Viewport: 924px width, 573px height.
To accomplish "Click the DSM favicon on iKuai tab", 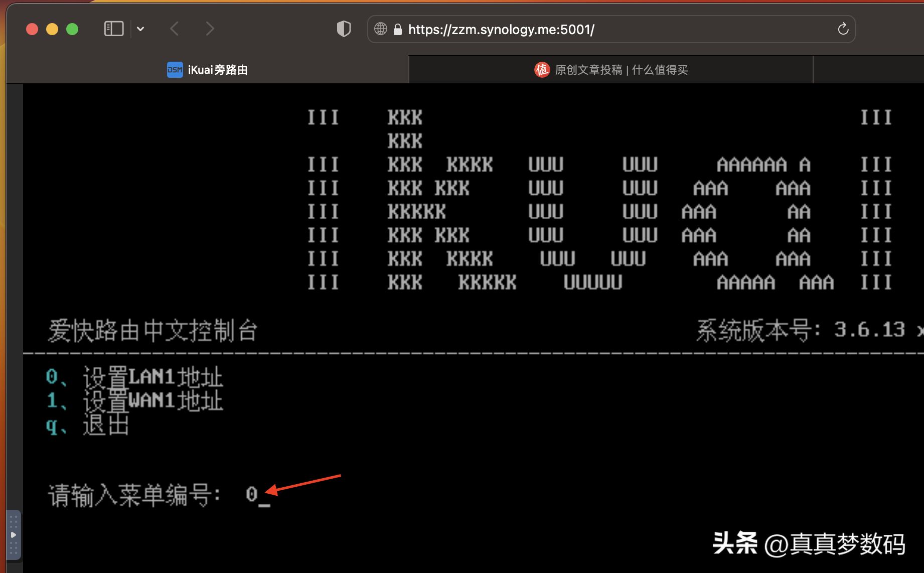I will coord(175,70).
